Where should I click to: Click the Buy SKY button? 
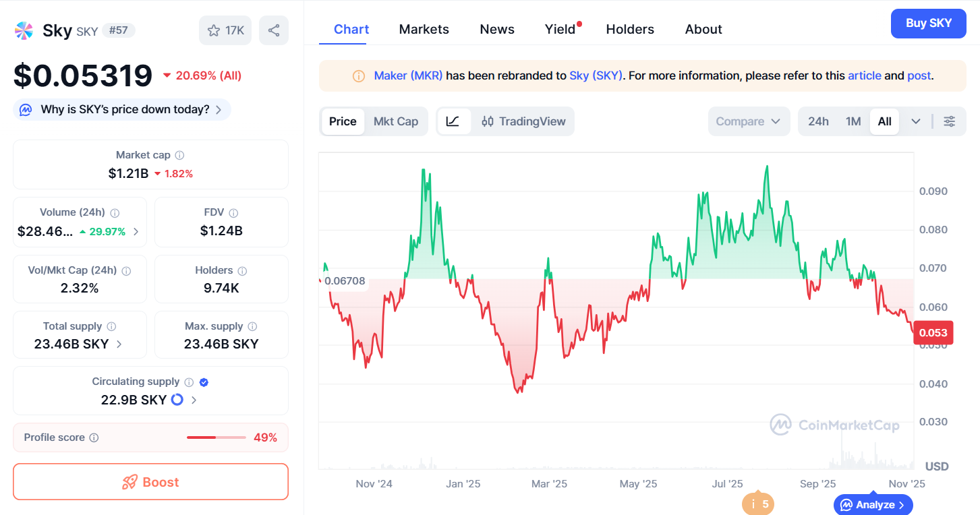[x=928, y=23]
